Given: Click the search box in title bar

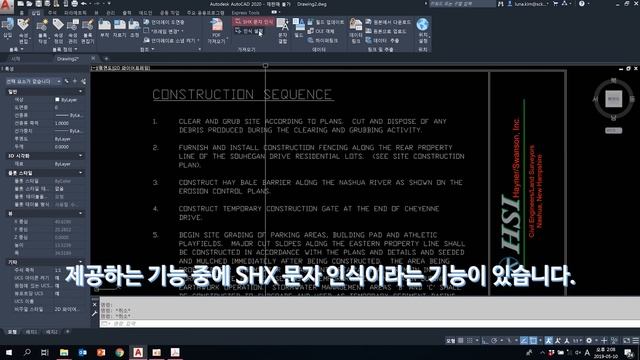Looking at the screenshot, I should point(462,4).
